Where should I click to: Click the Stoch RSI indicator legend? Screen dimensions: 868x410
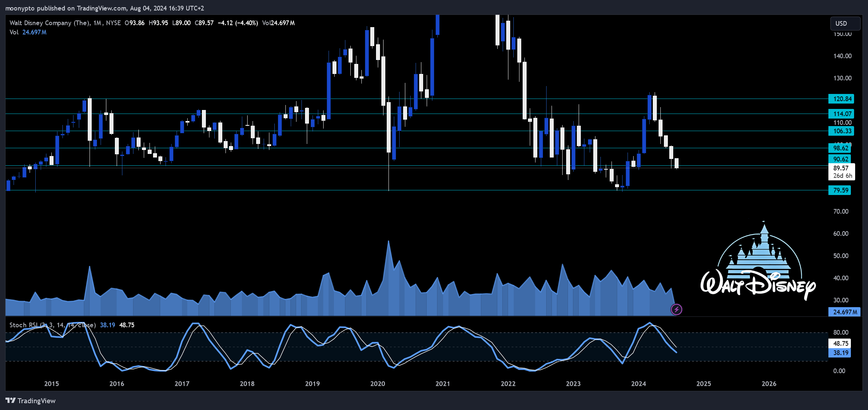click(x=52, y=325)
